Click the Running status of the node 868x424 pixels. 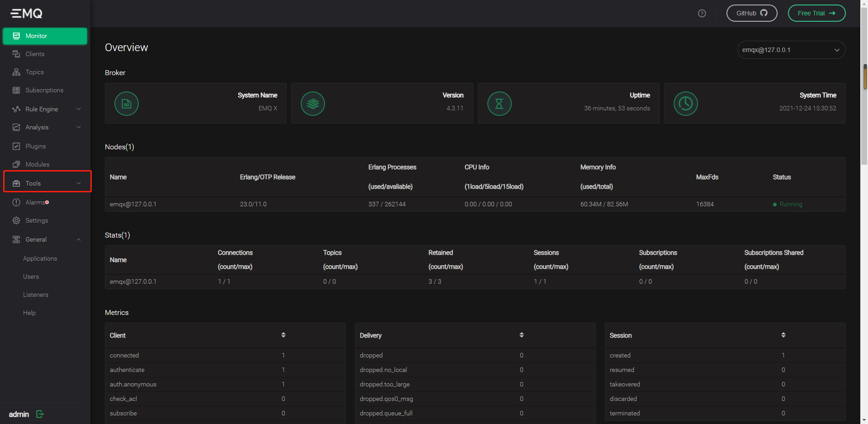(788, 204)
